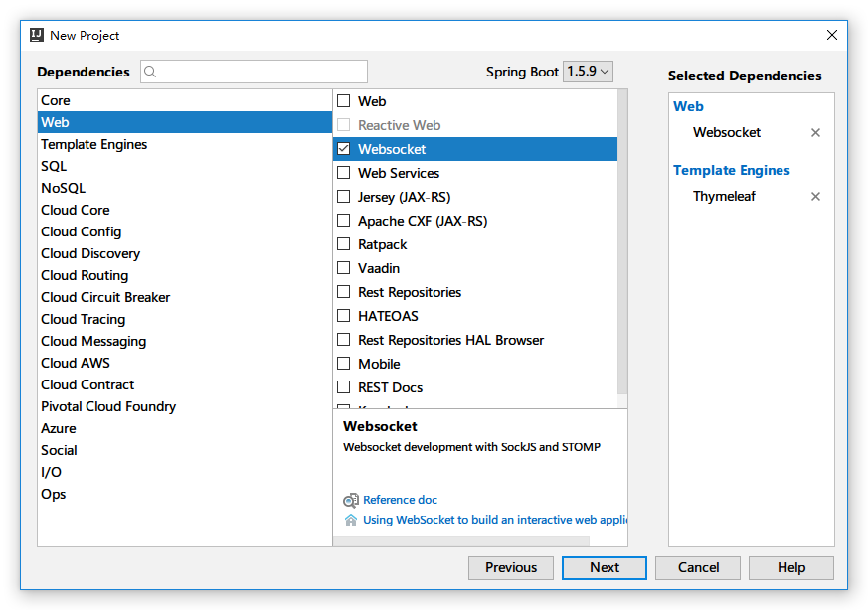
Task: Click the search magnifier icon in dependencies filter
Action: pyautogui.click(x=150, y=72)
